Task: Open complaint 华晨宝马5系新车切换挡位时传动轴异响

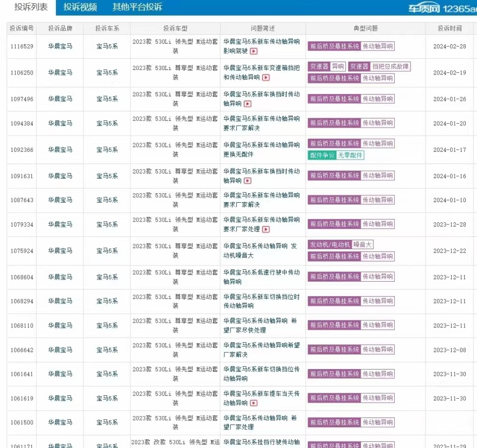Action: click(261, 301)
